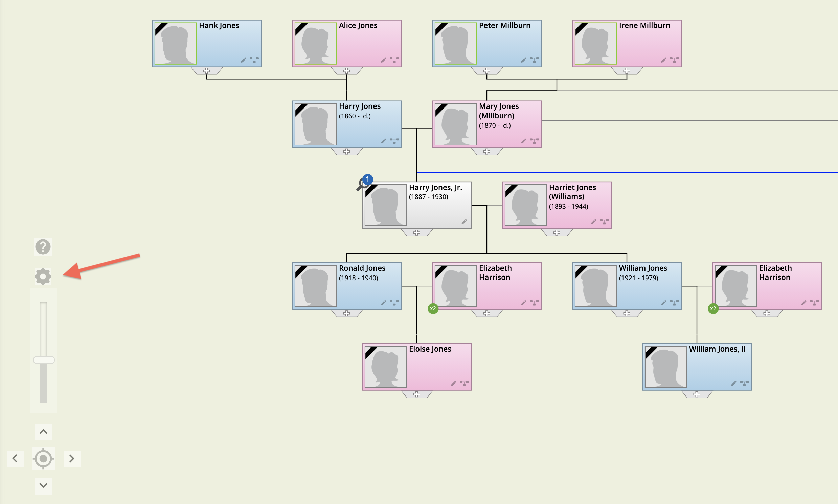The width and height of the screenshot is (838, 504).
Task: Pan the tree right with the arrow
Action: pos(72,459)
